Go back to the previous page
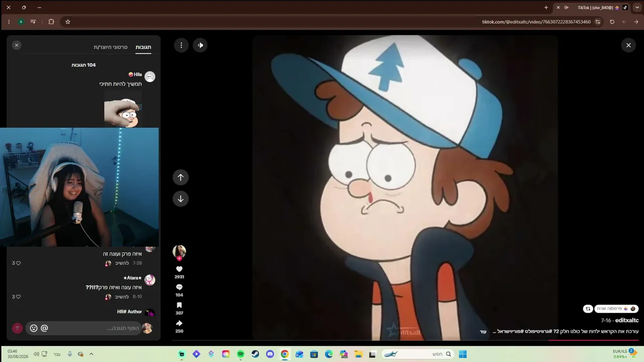This screenshot has height=362, width=644. click(636, 22)
